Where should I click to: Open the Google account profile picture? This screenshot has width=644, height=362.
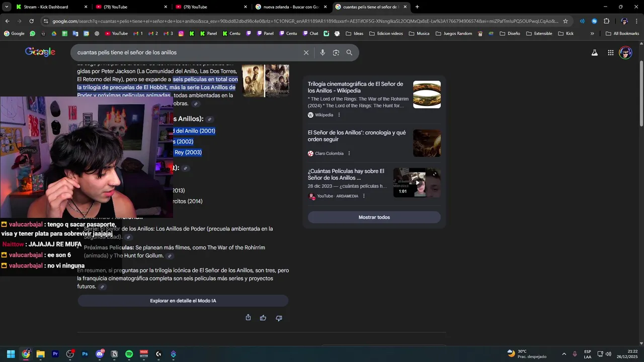click(x=625, y=52)
